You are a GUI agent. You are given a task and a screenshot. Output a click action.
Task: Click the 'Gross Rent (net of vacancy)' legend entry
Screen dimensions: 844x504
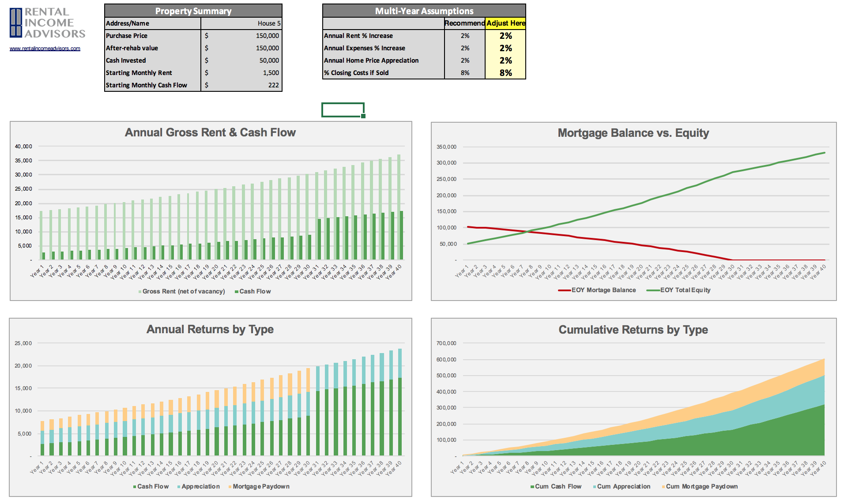[181, 291]
